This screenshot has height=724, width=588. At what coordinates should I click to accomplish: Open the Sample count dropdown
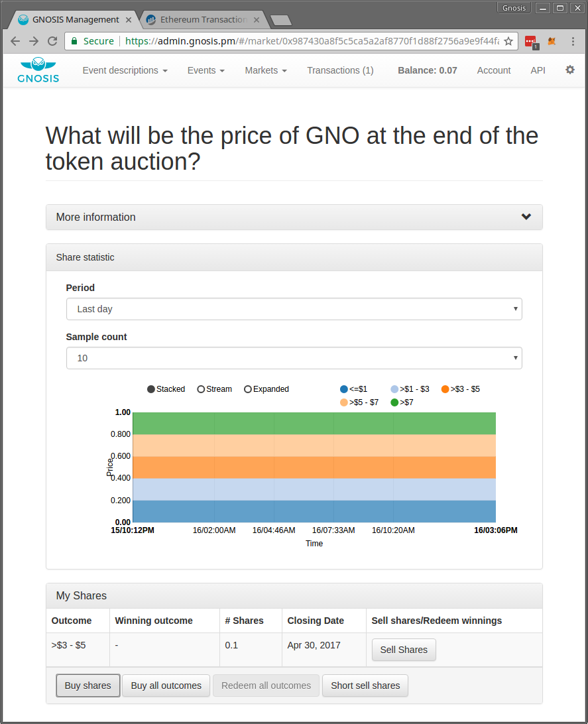click(294, 358)
